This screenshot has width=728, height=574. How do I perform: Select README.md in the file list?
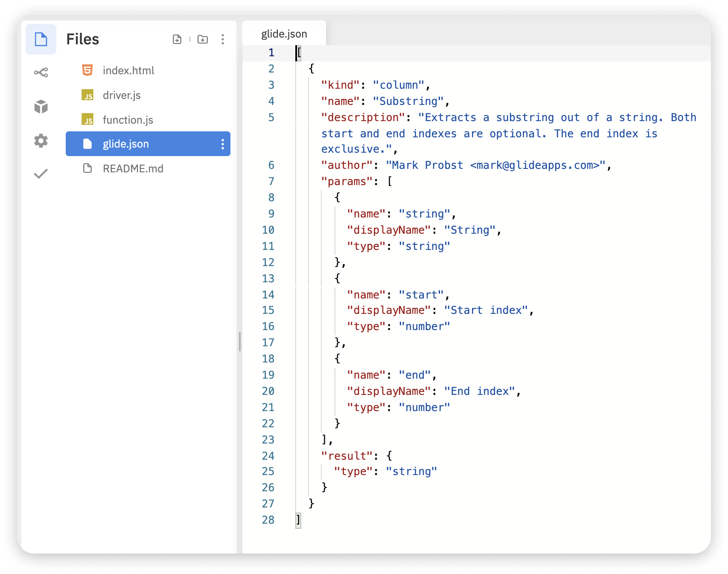(133, 168)
